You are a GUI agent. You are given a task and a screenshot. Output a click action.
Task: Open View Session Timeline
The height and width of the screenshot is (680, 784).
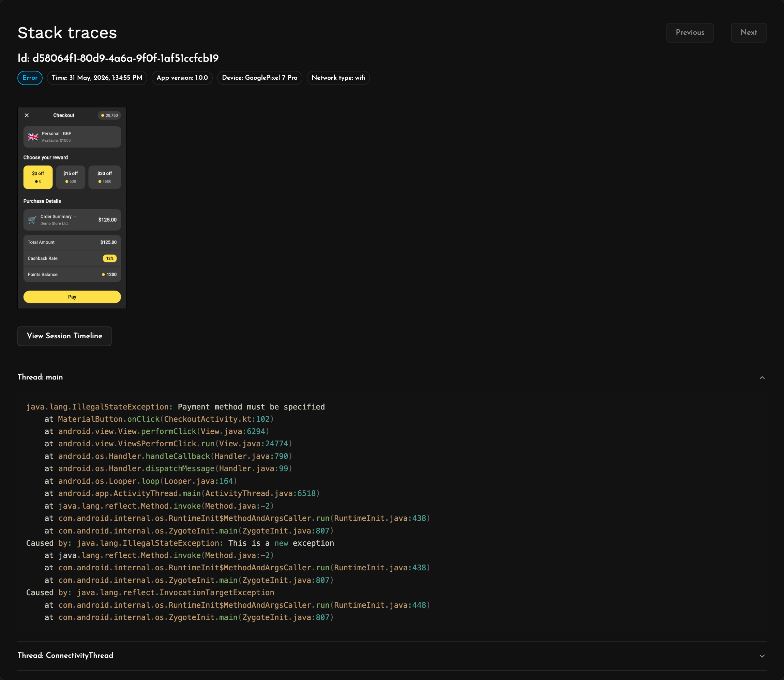[64, 336]
